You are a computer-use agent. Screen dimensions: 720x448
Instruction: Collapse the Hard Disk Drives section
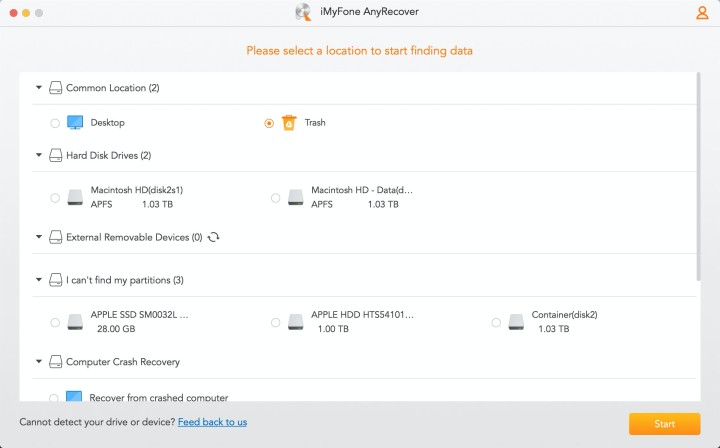(39, 155)
